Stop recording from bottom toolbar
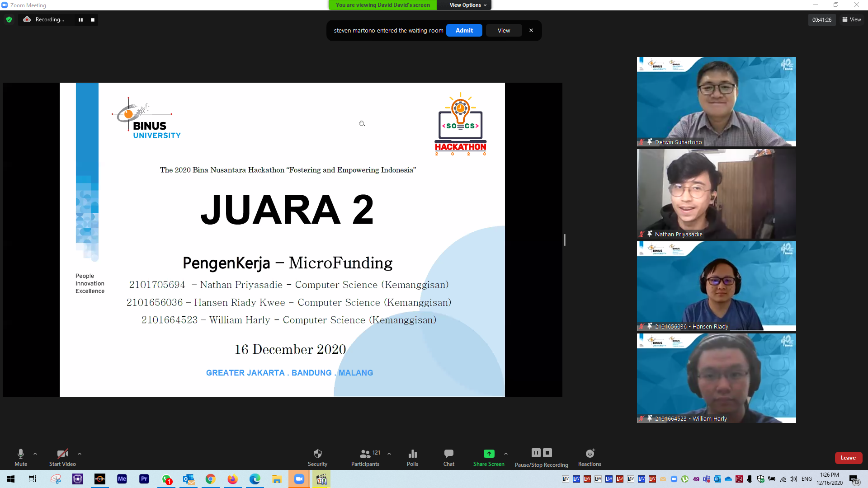The width and height of the screenshot is (868, 488). click(x=547, y=453)
